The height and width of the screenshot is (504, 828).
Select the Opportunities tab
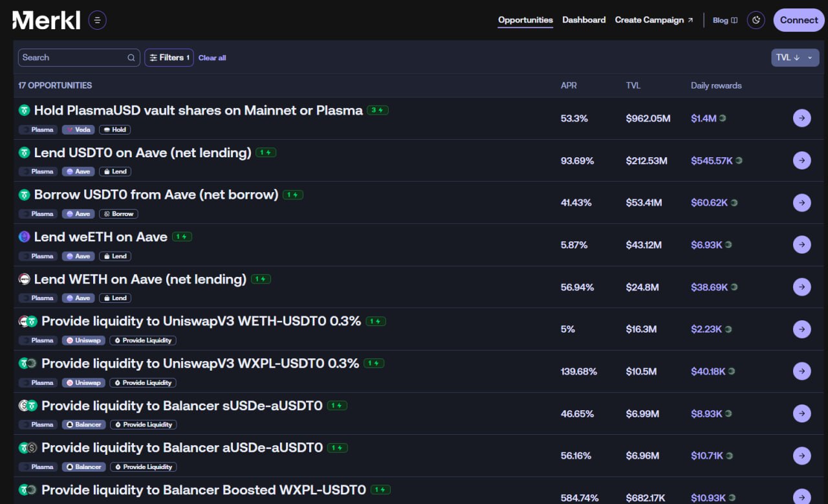pyautogui.click(x=525, y=20)
